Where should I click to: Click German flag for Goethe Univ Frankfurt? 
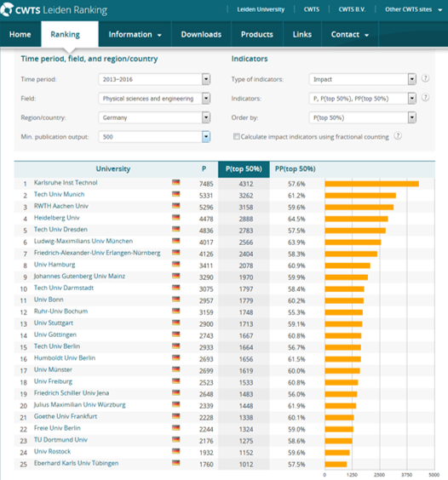tap(176, 416)
